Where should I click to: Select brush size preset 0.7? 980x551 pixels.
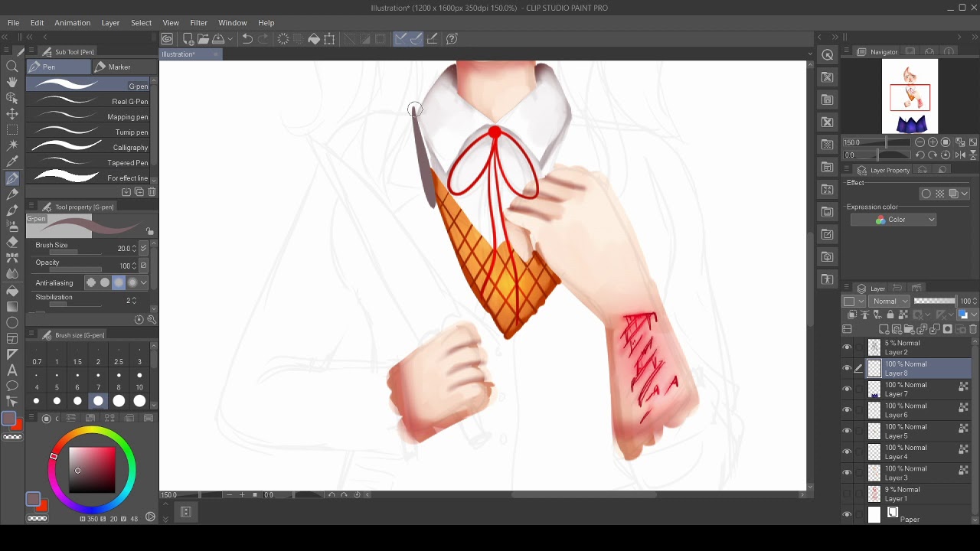[x=37, y=356]
